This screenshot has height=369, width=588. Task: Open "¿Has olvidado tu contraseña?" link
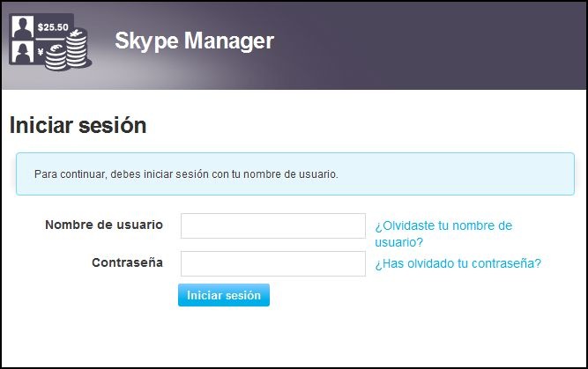[458, 263]
